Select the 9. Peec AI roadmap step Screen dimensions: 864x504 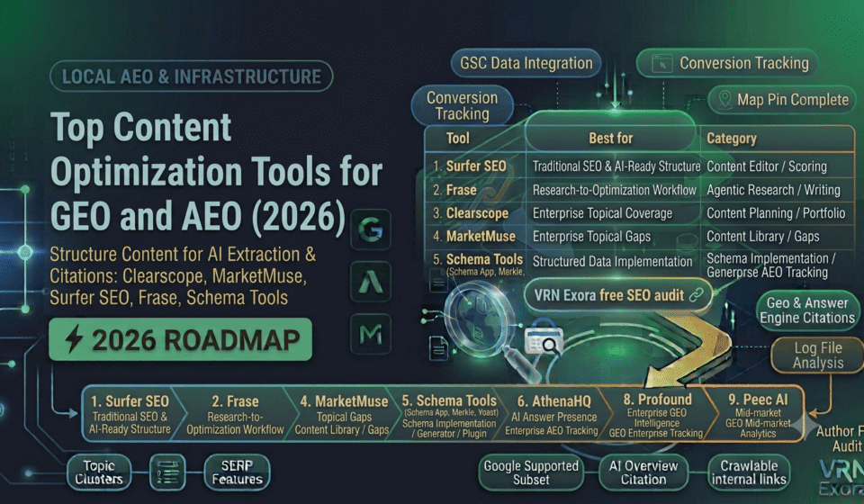[x=758, y=414]
